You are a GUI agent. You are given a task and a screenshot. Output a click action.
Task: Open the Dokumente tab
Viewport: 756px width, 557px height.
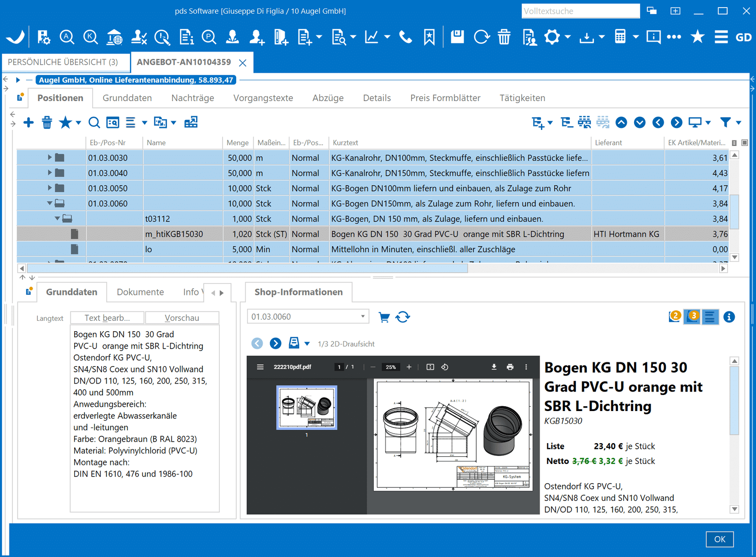[x=140, y=292]
